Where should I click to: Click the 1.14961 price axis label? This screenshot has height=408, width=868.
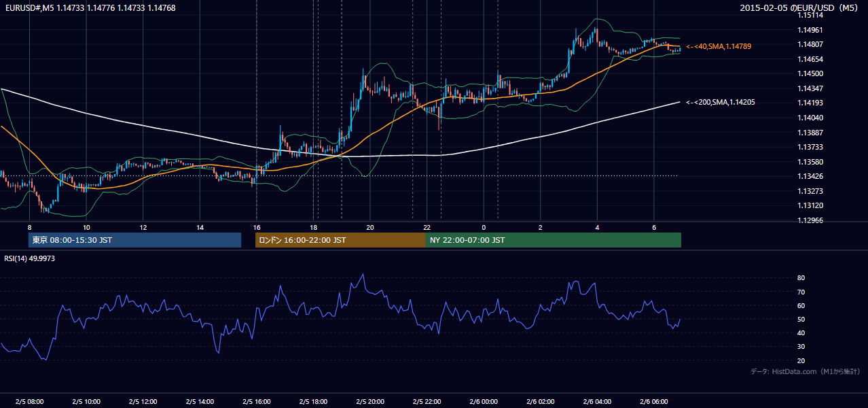coord(810,30)
